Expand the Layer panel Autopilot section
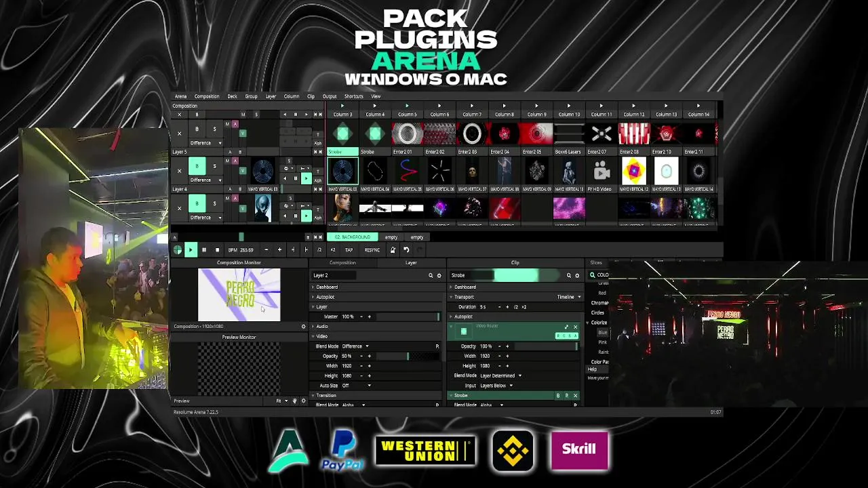Screen dimensions: 868x488 (x=325, y=297)
